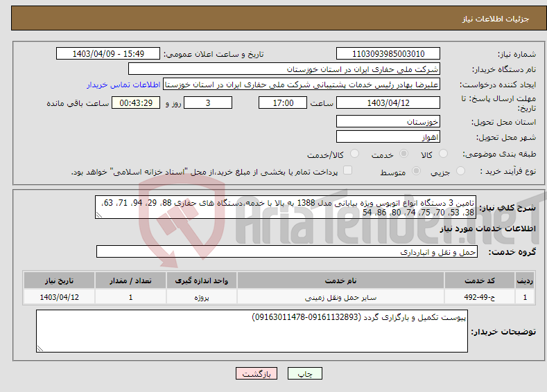The width and height of the screenshot is (547, 392).
Task: Select the خدمت radio button
Action: [403, 154]
